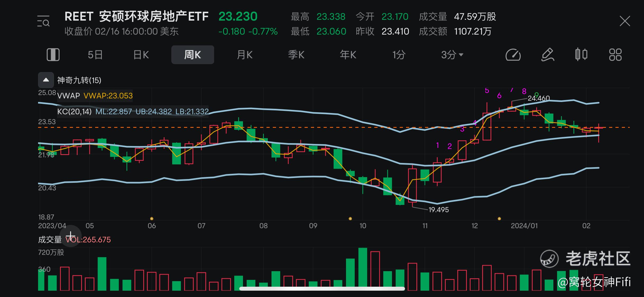Open the four-grid multi-chart icon

coord(615,55)
